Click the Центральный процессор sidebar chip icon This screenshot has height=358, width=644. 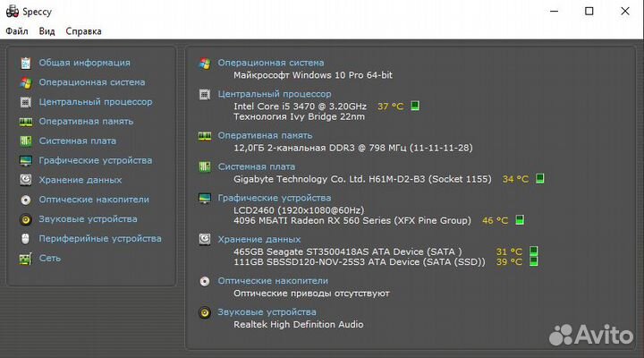25,102
